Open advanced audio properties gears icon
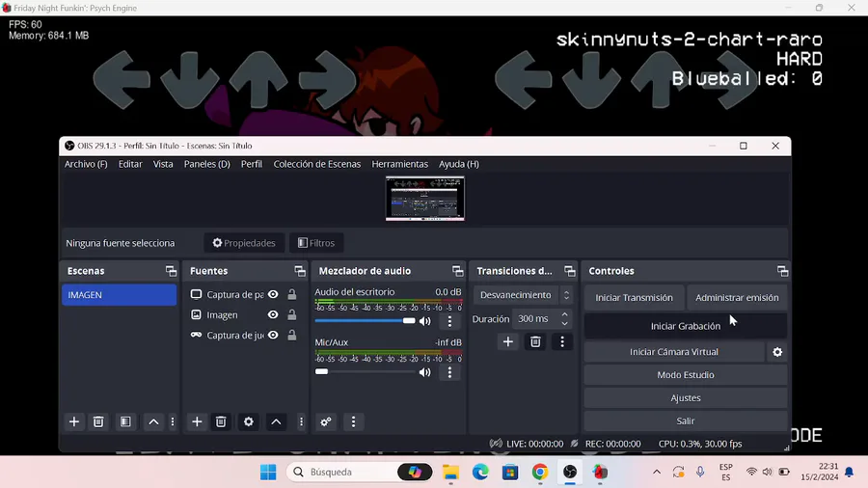This screenshot has height=488, width=868. coord(326,421)
